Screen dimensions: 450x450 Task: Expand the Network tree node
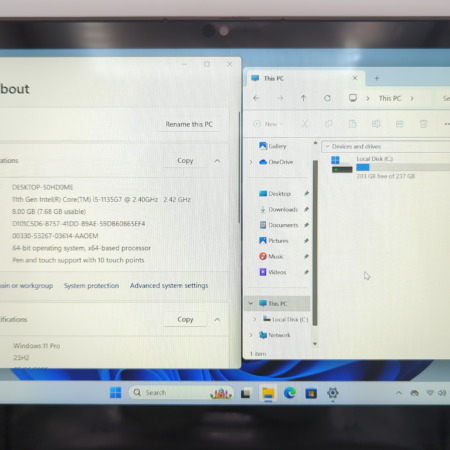tap(251, 335)
